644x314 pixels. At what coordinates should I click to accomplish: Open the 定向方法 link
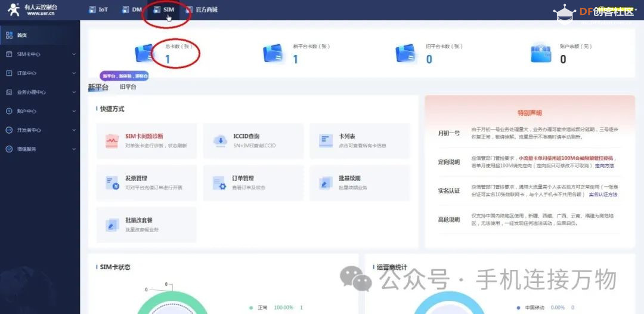pos(605,165)
